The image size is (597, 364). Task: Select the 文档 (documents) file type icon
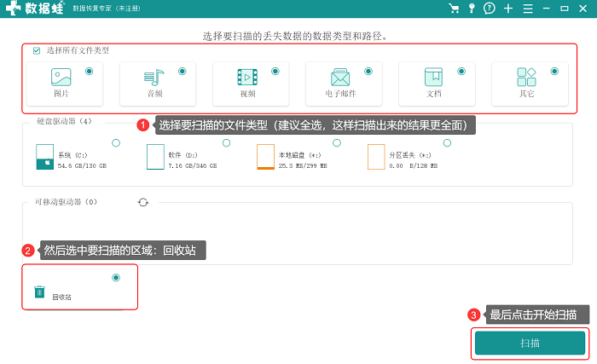tap(433, 77)
